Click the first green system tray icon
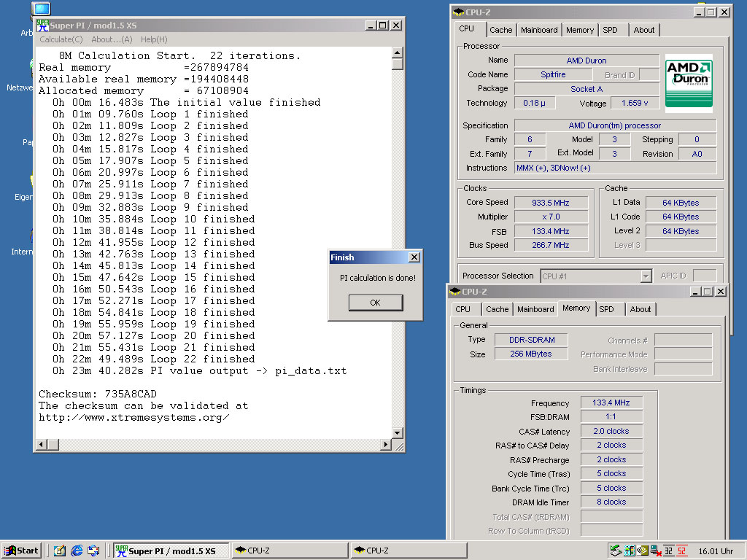The height and width of the screenshot is (560, 747). click(616, 551)
